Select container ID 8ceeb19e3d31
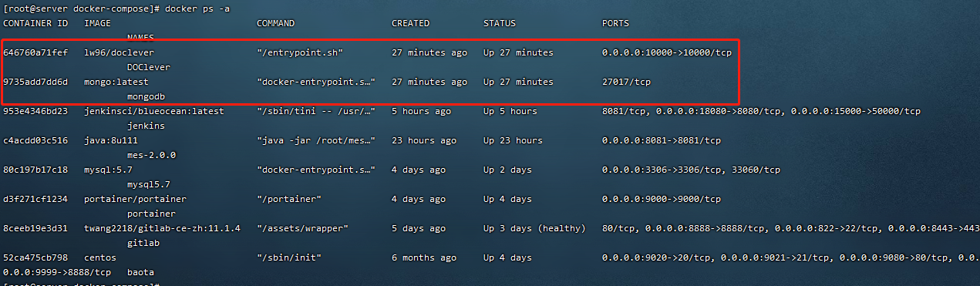The width and height of the screenshot is (980, 286). (35, 228)
